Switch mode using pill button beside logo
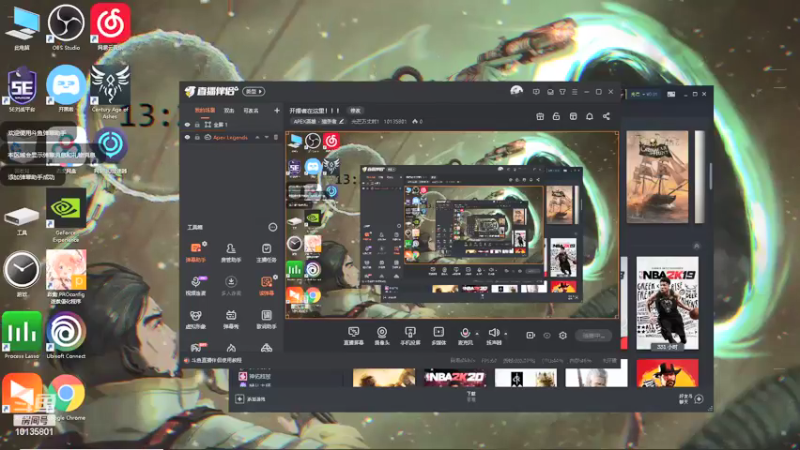The height and width of the screenshot is (450, 800). pos(254,91)
